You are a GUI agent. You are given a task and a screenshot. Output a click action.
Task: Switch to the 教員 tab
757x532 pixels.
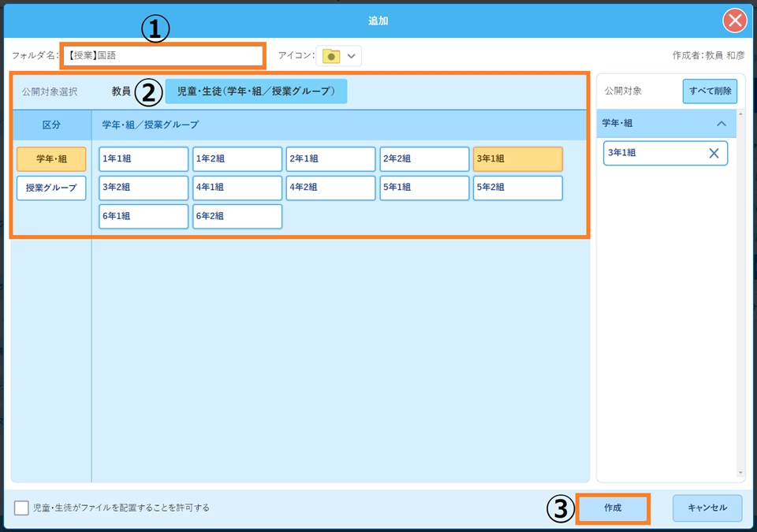click(121, 91)
